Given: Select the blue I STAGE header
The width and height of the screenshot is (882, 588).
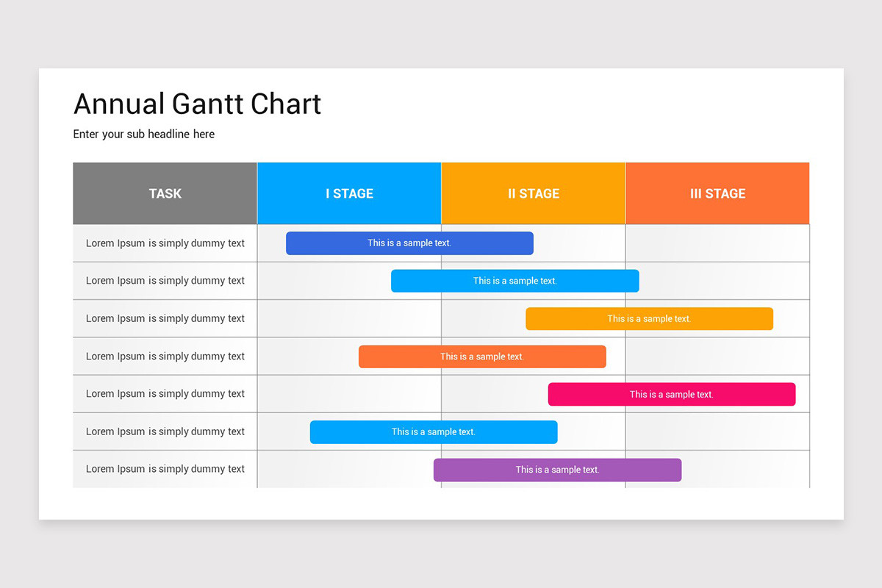Looking at the screenshot, I should point(349,193).
